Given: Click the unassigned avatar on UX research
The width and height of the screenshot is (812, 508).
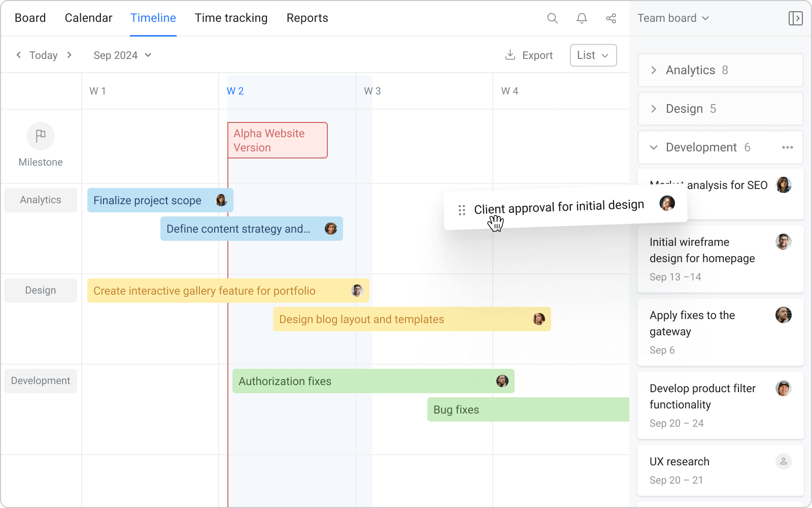Looking at the screenshot, I should tap(784, 461).
